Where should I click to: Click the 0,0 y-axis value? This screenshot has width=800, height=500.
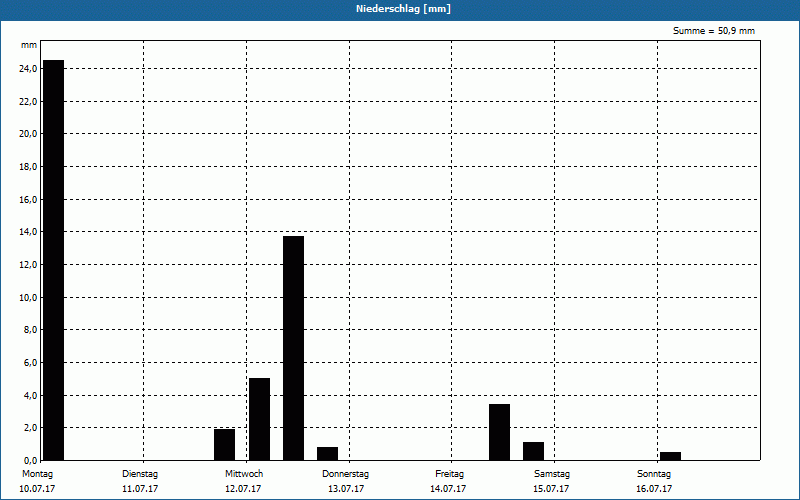[30, 461]
